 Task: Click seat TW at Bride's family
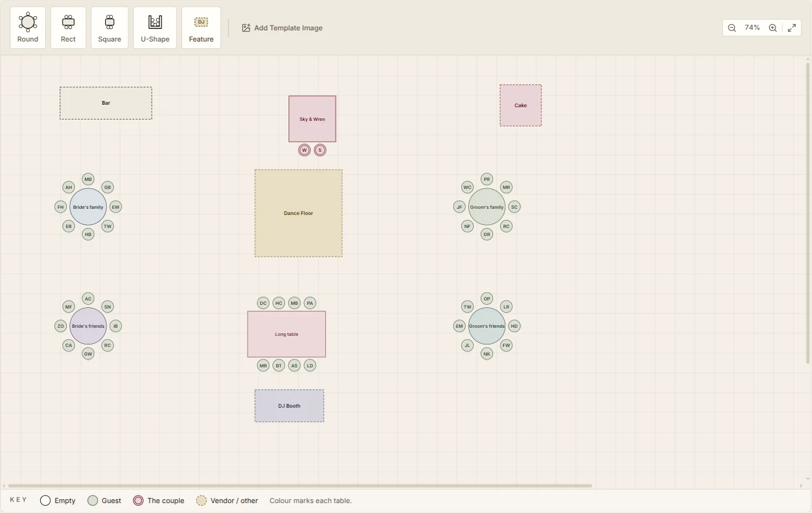[x=108, y=226]
